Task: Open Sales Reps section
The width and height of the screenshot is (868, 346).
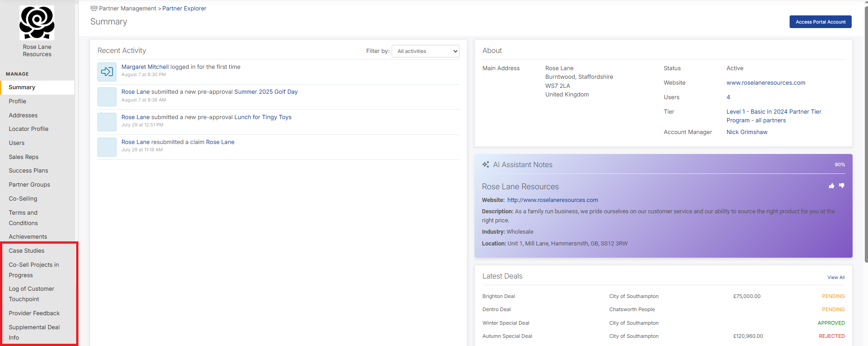Action: [x=24, y=157]
